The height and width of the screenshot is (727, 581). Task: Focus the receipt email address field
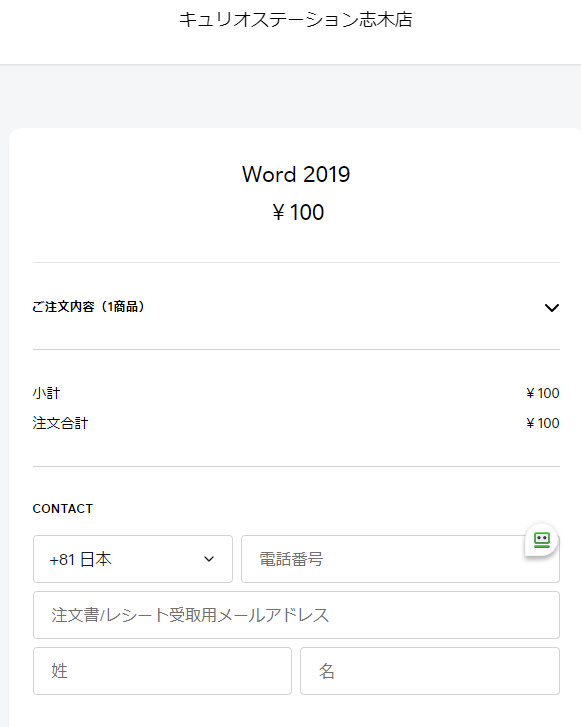pos(296,615)
